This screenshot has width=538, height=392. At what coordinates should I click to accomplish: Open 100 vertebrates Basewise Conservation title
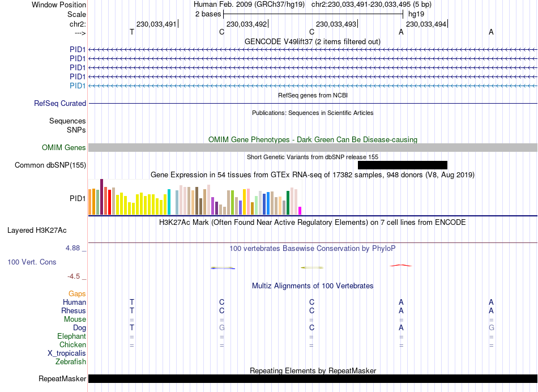313,249
